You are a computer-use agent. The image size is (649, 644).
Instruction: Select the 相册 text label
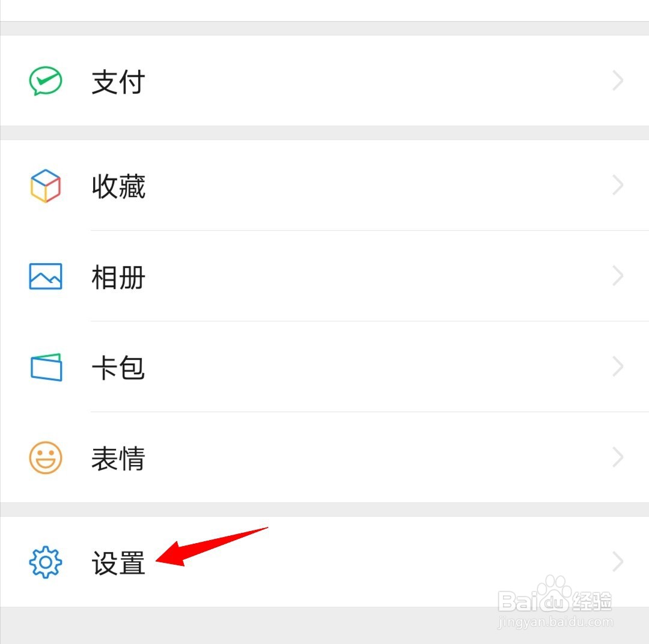click(x=118, y=277)
